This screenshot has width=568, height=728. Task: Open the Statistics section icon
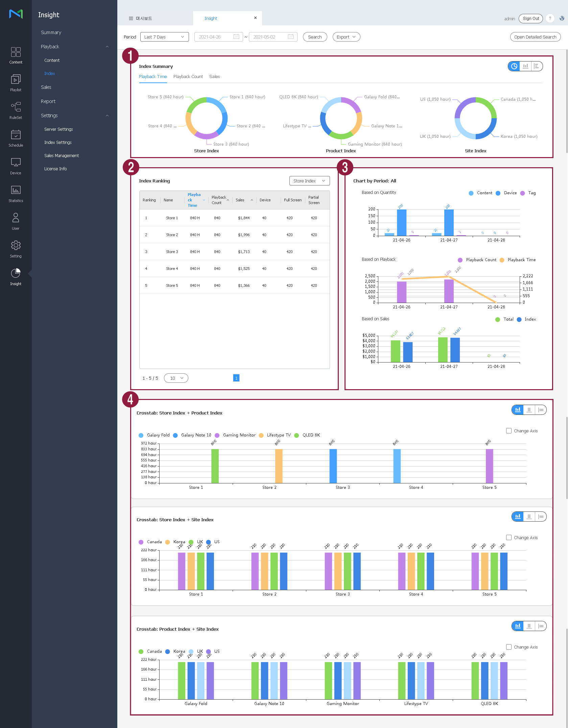(x=16, y=194)
